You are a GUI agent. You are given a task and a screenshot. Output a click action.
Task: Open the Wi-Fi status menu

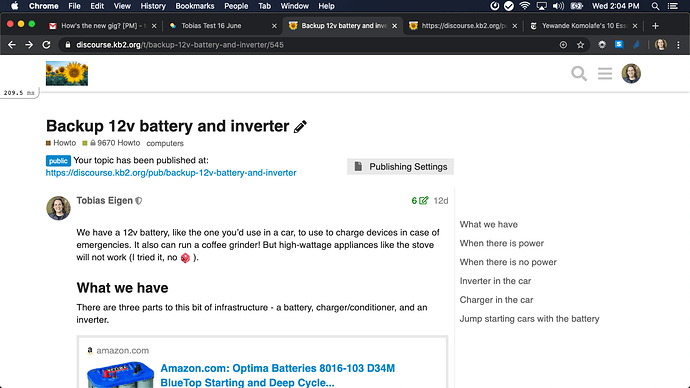coord(525,6)
